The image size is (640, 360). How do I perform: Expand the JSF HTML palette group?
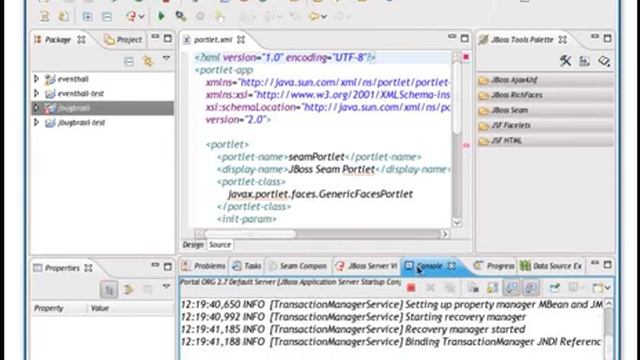(x=545, y=140)
